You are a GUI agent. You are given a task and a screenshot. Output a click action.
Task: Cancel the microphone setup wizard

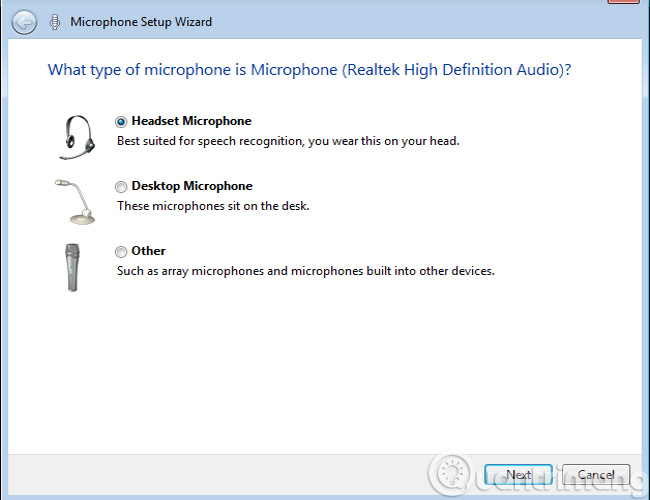click(x=596, y=474)
